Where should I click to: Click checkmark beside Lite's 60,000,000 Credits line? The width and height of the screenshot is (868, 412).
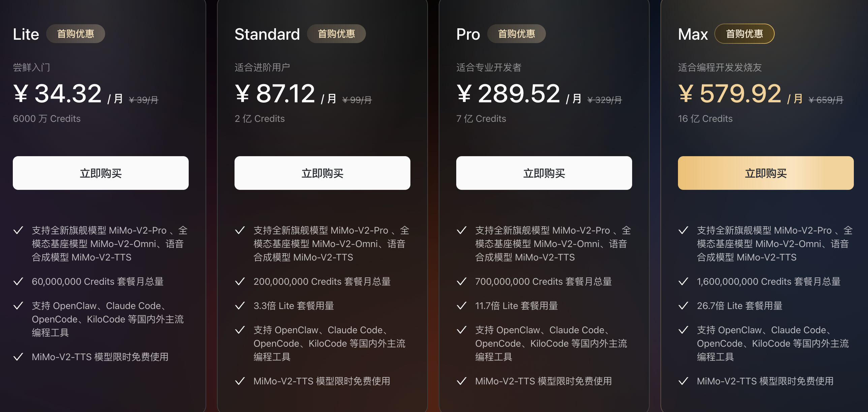[x=18, y=281]
